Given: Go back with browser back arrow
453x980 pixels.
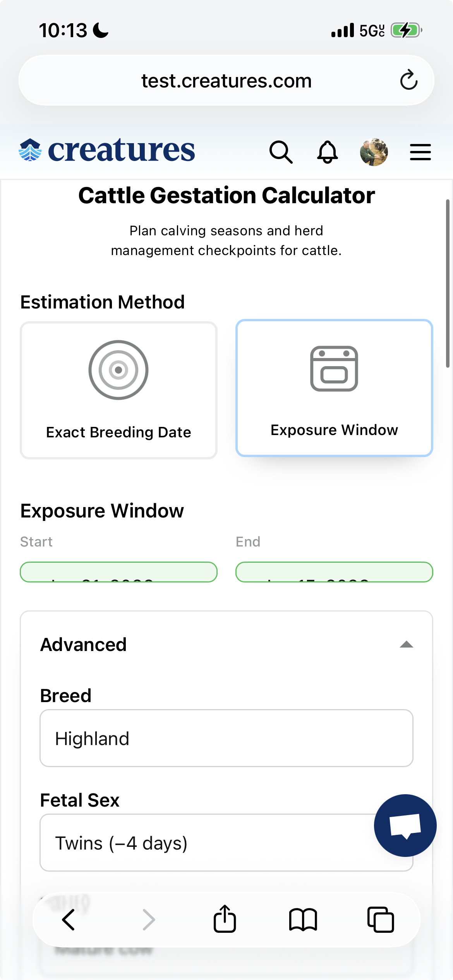Looking at the screenshot, I should [x=69, y=920].
